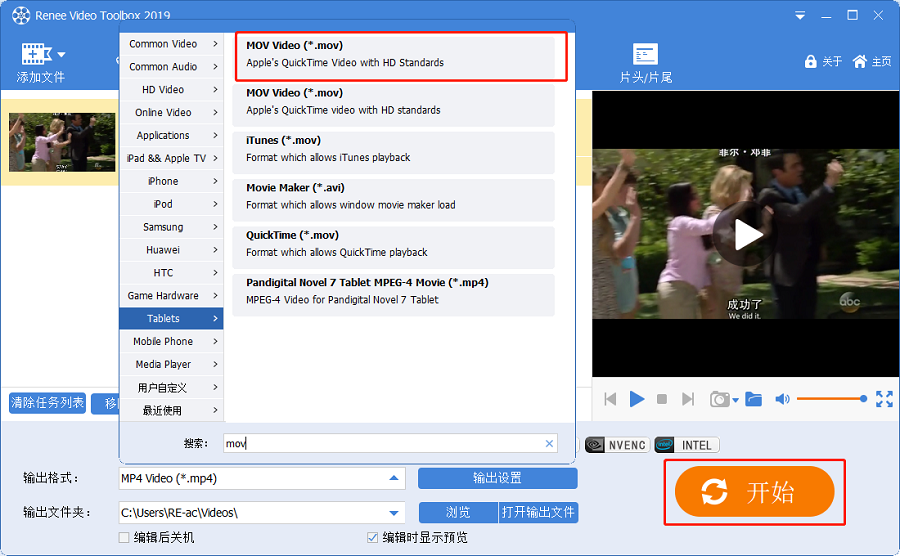Screen dimensions: 900x556
Task: Open the Mobile Phone category
Action: [x=172, y=341]
